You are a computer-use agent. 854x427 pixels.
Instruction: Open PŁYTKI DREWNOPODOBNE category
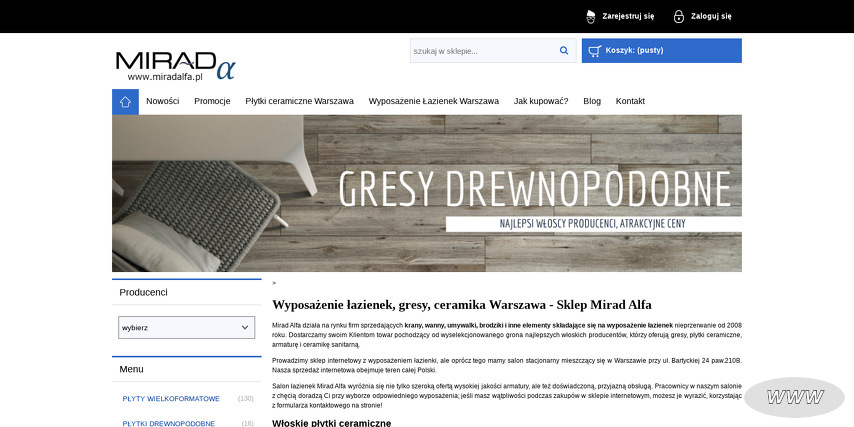click(168, 423)
